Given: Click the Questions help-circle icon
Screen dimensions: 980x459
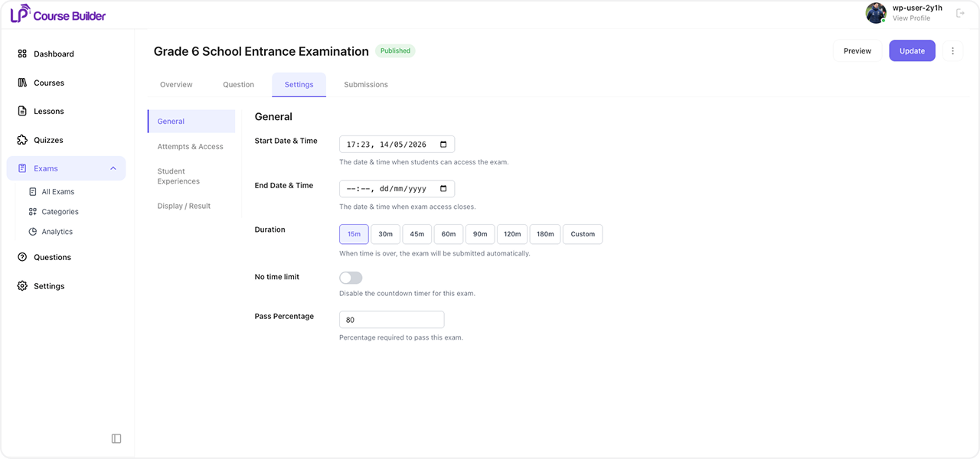Looking at the screenshot, I should coord(22,257).
